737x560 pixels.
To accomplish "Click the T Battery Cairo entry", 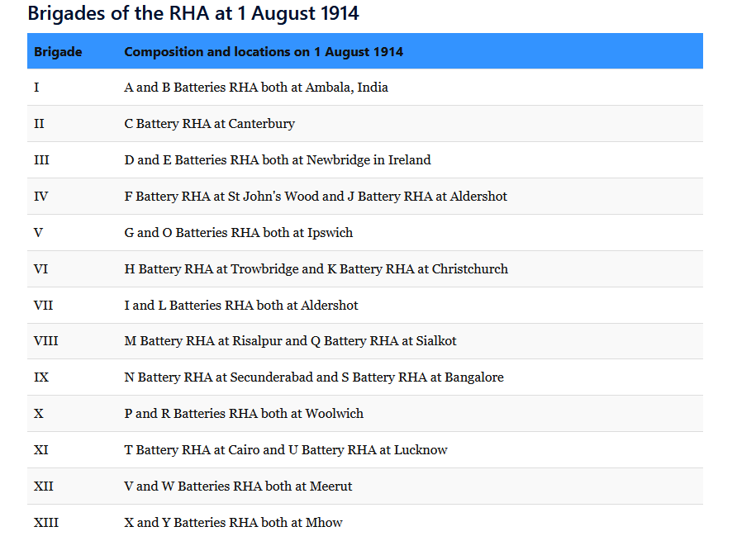I will click(286, 450).
